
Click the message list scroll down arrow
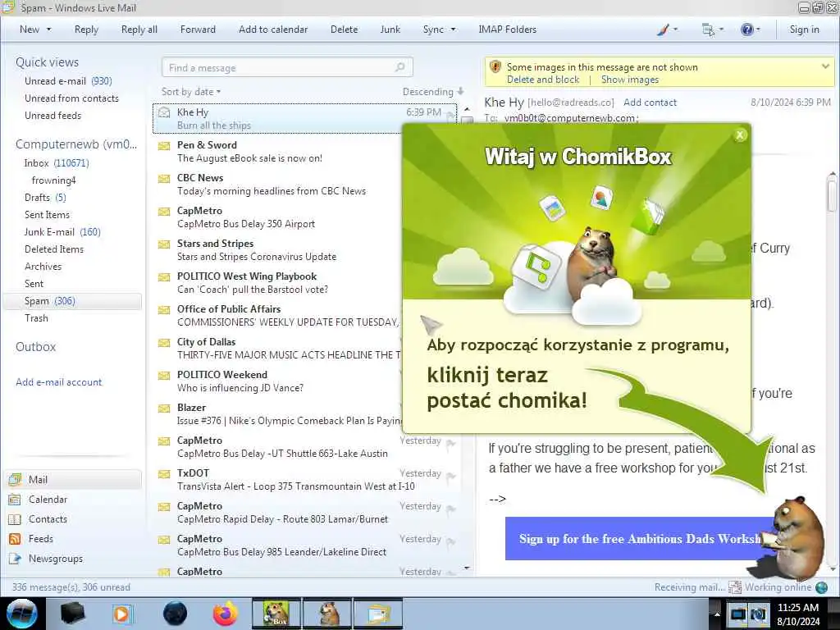tap(467, 568)
